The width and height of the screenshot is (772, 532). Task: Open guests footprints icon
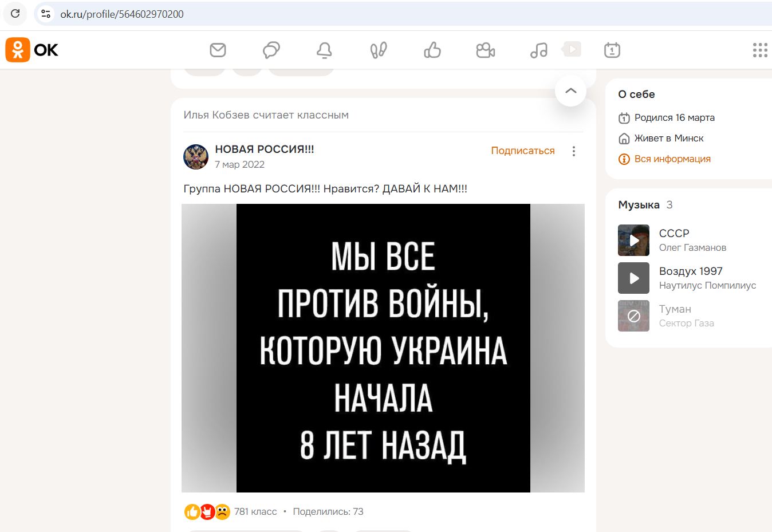[379, 50]
